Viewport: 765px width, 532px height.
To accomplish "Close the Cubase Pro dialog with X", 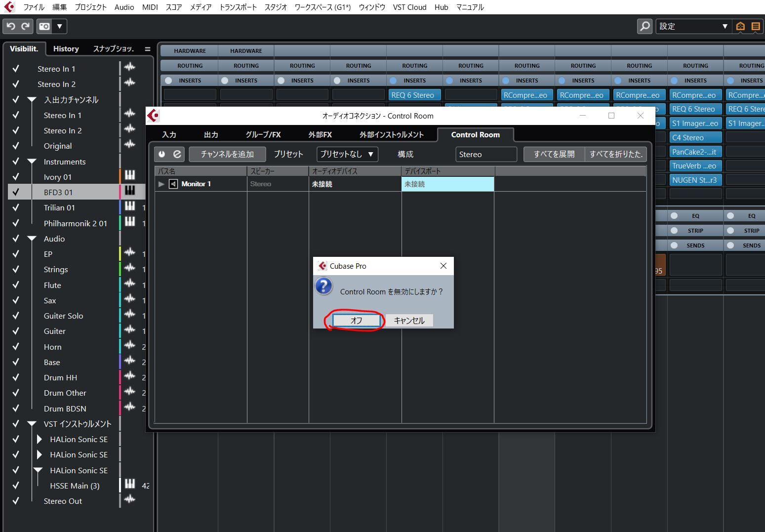I will 443,266.
